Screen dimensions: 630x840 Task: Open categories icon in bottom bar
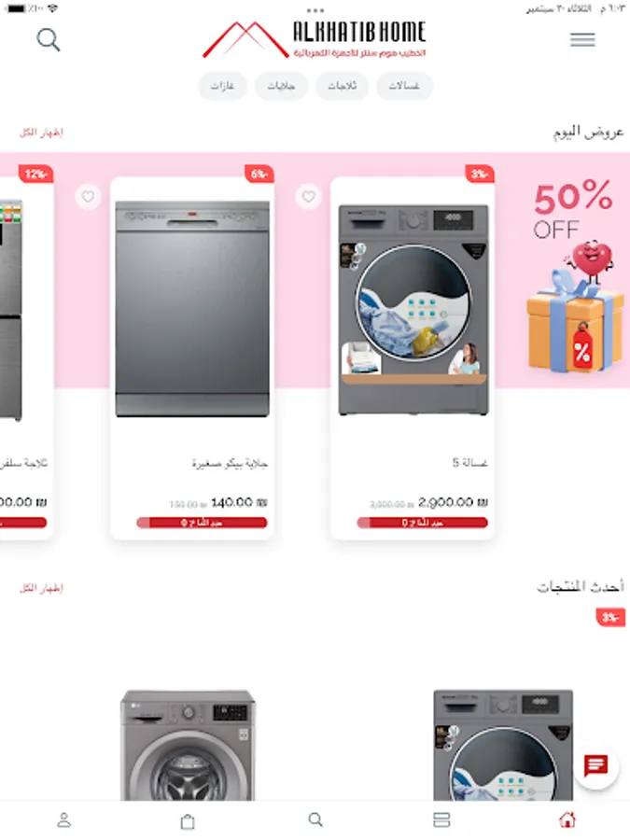(x=441, y=819)
